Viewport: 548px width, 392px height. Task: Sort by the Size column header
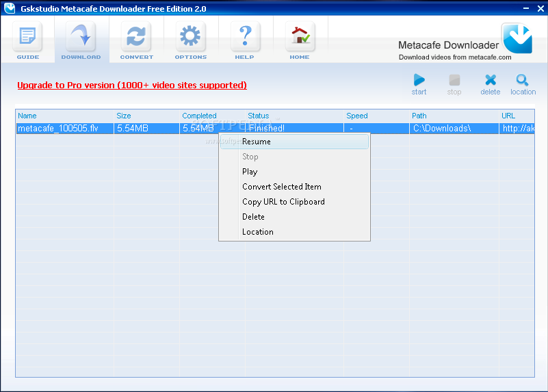coord(147,116)
